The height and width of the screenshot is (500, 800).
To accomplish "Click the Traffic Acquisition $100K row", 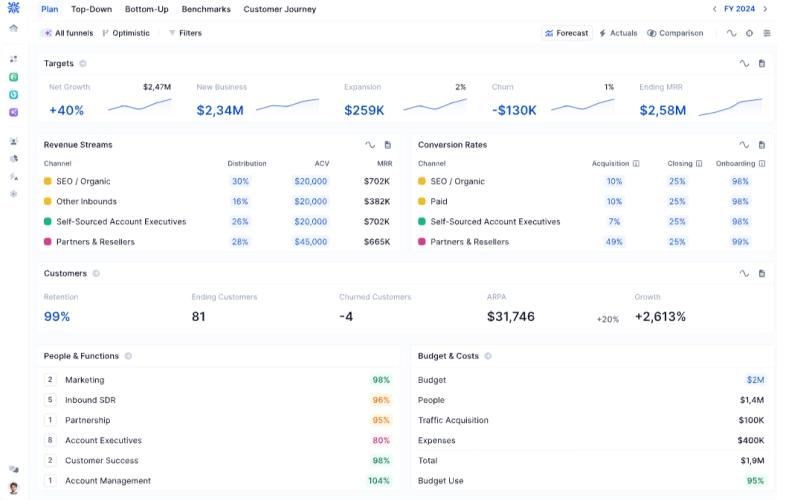I will [x=591, y=420].
